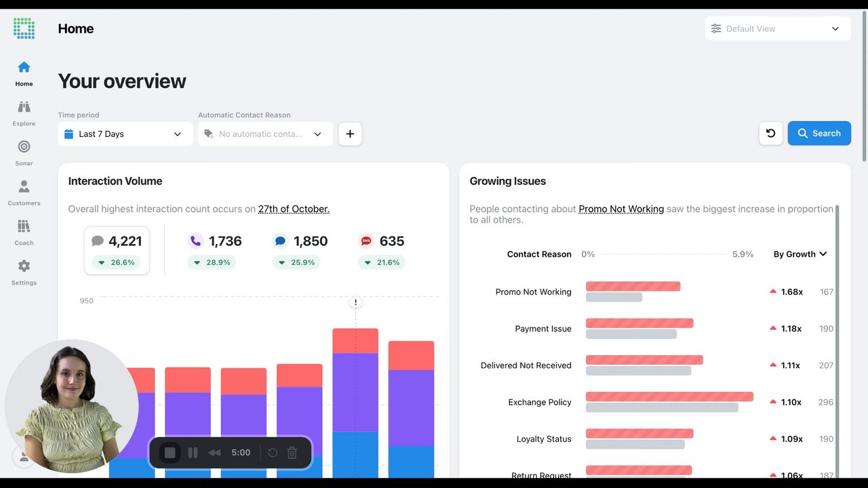This screenshot has height=488, width=868.
Task: Pause the recording
Action: pyautogui.click(x=193, y=453)
